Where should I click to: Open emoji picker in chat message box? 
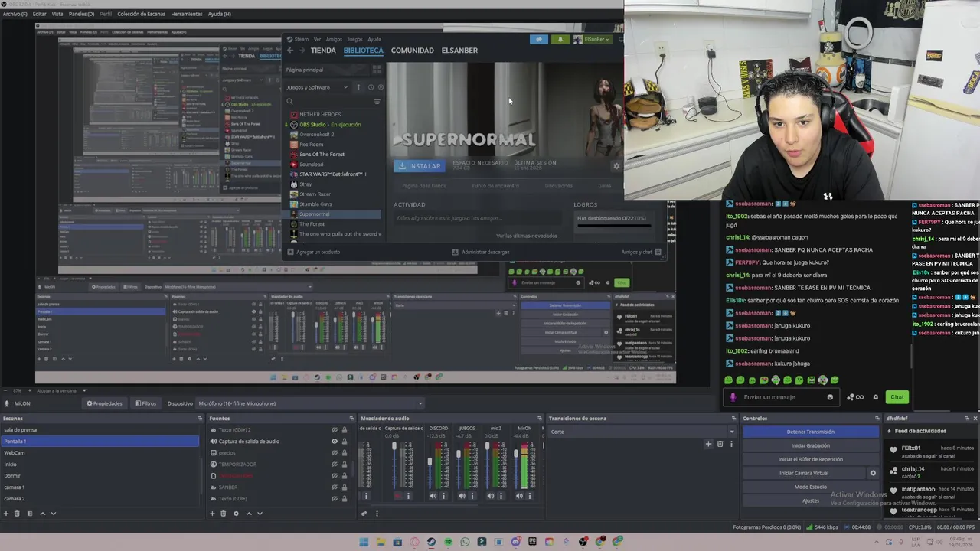[x=830, y=397]
